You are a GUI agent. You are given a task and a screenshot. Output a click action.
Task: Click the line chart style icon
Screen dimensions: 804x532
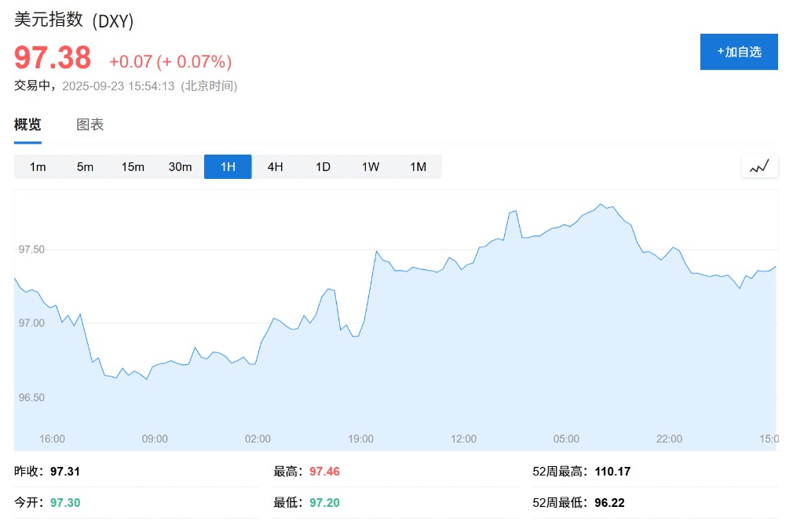[x=759, y=166]
